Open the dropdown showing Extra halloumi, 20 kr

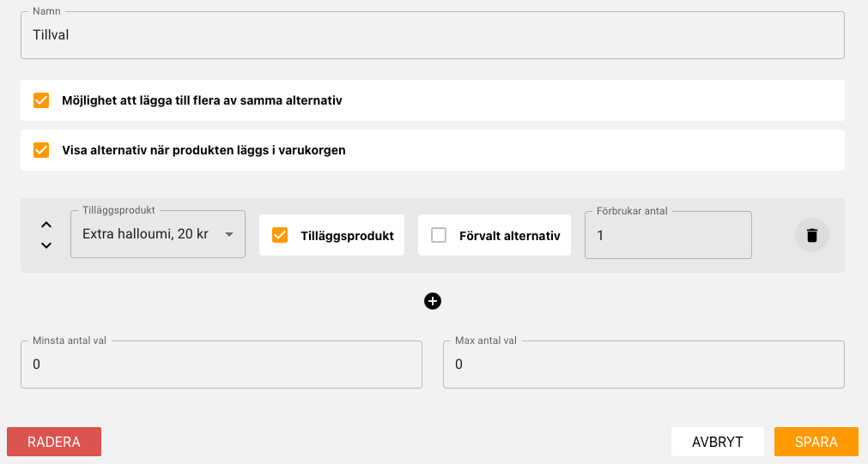click(x=158, y=234)
